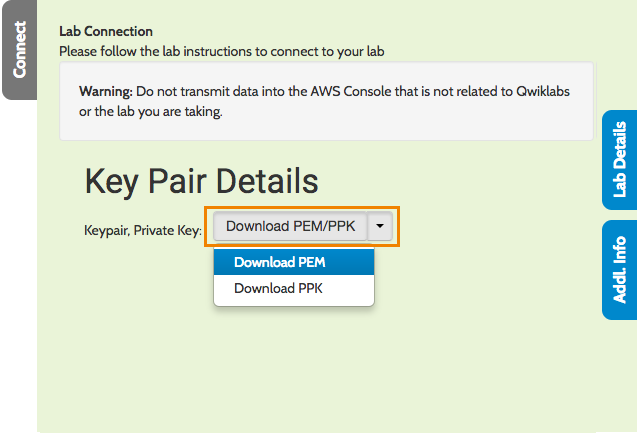Viewport: 637px width, 435px height.
Task: Click the words 'Key Pair' in the heading
Action: (x=140, y=181)
